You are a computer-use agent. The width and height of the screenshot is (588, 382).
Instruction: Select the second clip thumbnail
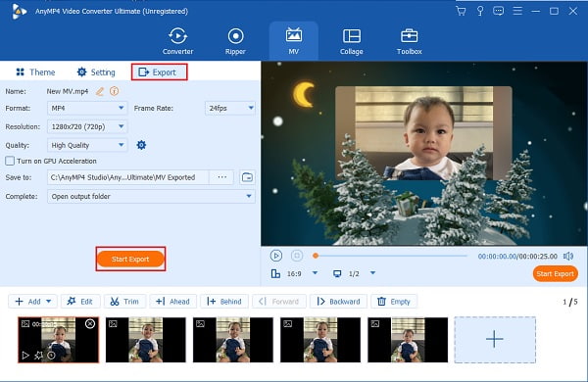point(145,340)
